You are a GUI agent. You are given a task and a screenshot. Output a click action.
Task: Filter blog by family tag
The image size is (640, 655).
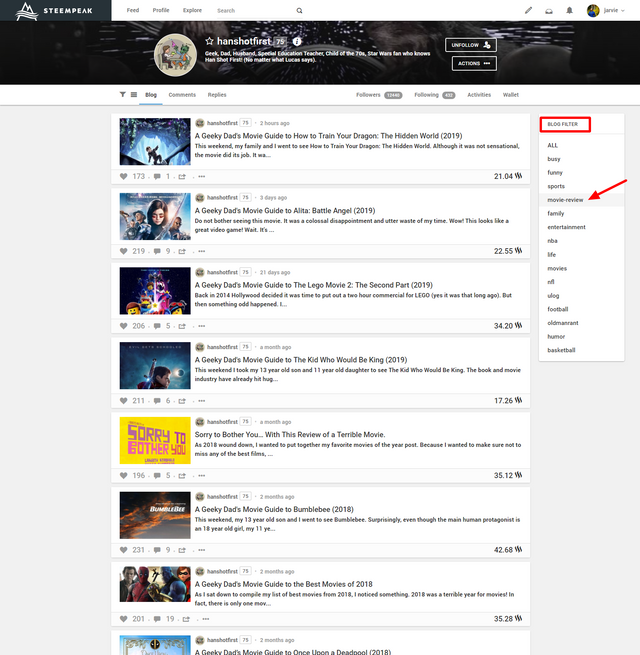pos(556,213)
